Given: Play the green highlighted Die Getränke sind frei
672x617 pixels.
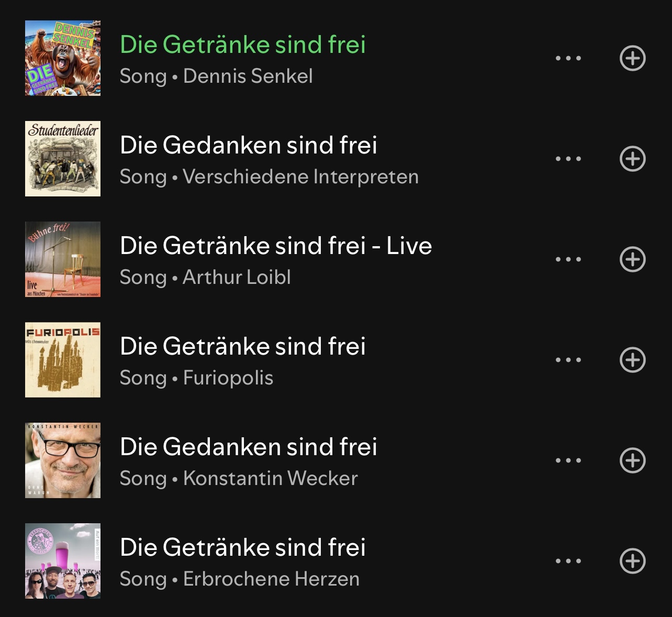Looking at the screenshot, I should tap(242, 45).
